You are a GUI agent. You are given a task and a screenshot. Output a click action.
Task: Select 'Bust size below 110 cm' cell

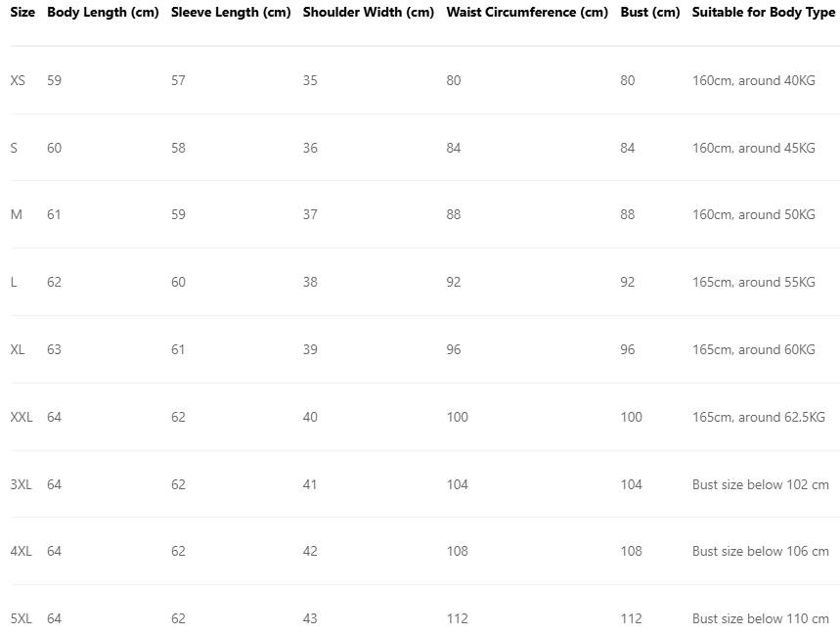tap(760, 618)
